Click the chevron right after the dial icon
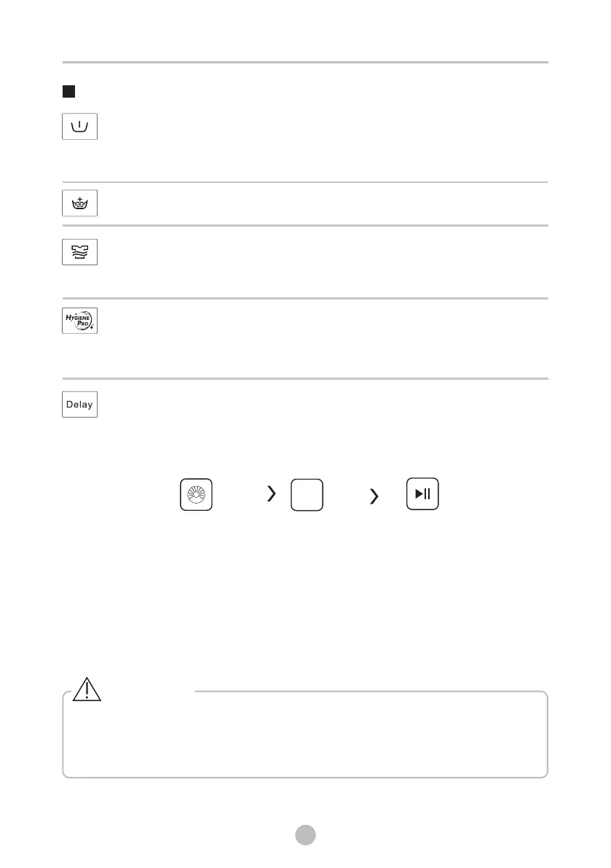This screenshot has width=611, height=868. [272, 494]
